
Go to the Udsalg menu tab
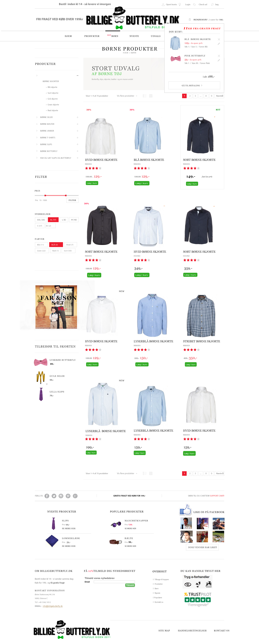coord(156,36)
